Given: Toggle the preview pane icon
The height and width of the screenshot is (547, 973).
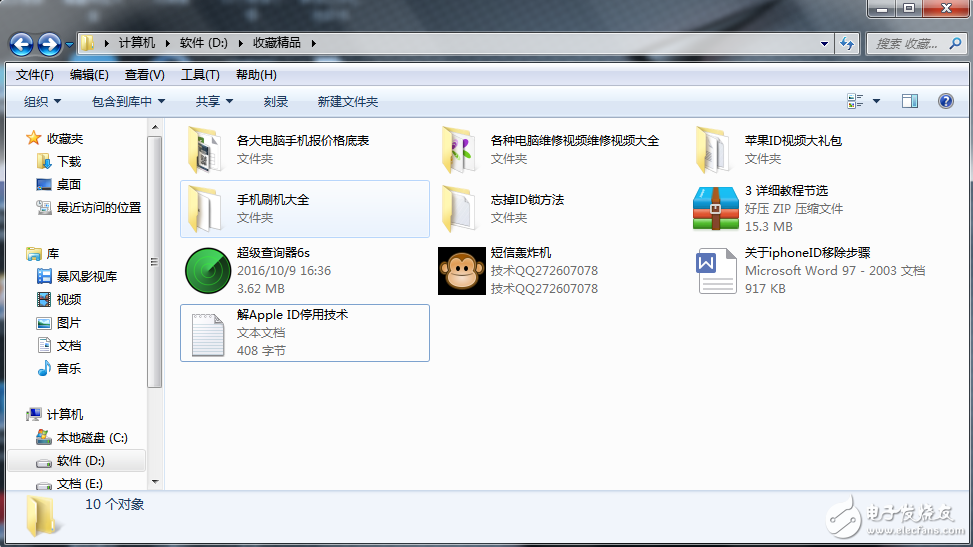Looking at the screenshot, I should (x=910, y=101).
